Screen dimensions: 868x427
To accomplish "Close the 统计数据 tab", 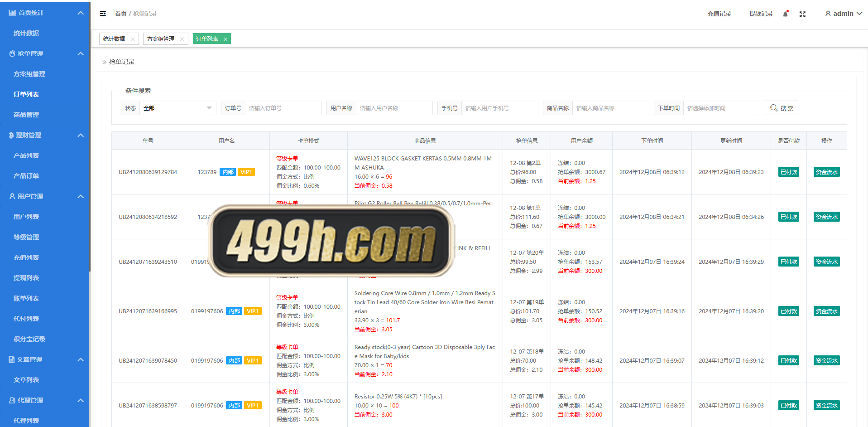I will pos(133,39).
